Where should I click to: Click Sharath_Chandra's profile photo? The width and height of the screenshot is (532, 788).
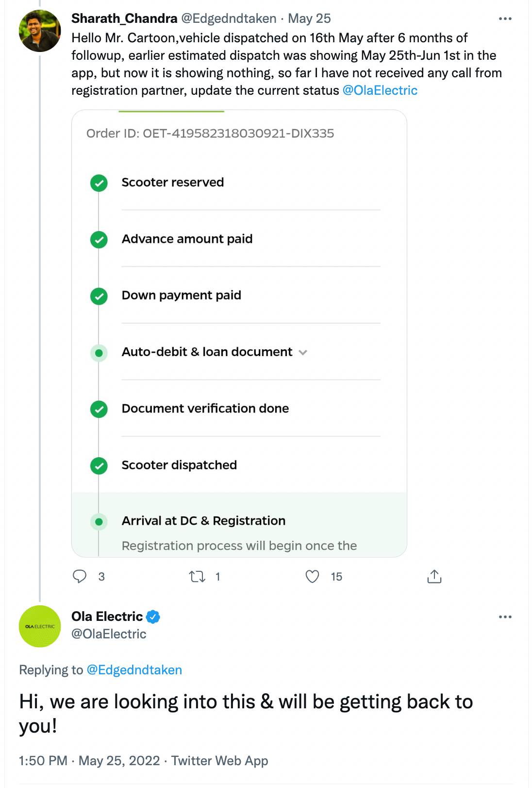coord(40,31)
